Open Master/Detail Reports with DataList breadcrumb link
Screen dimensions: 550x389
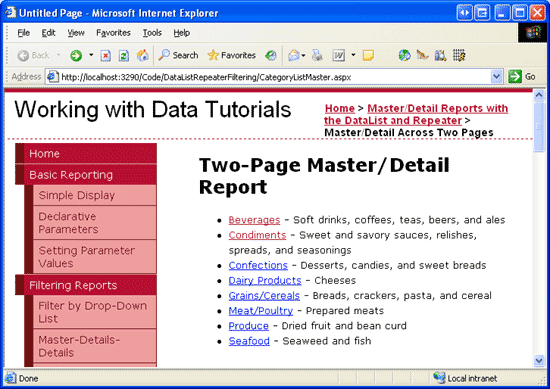click(416, 114)
